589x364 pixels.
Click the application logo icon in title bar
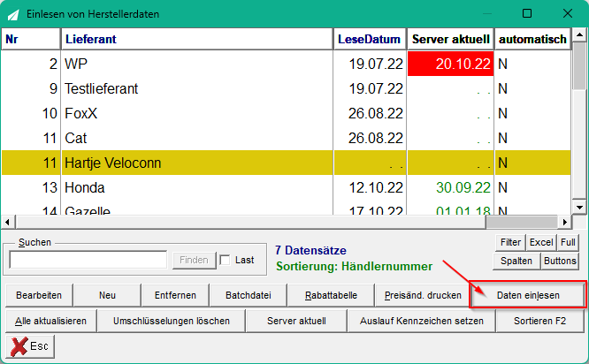coord(13,15)
